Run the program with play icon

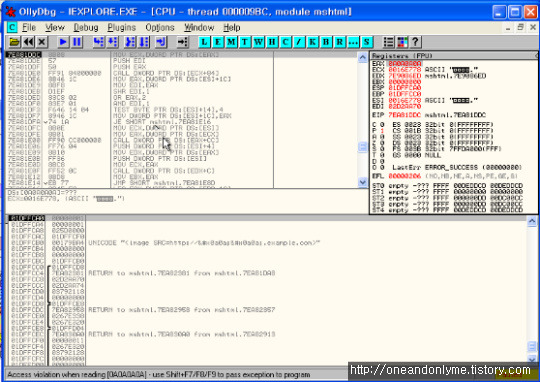point(63,42)
